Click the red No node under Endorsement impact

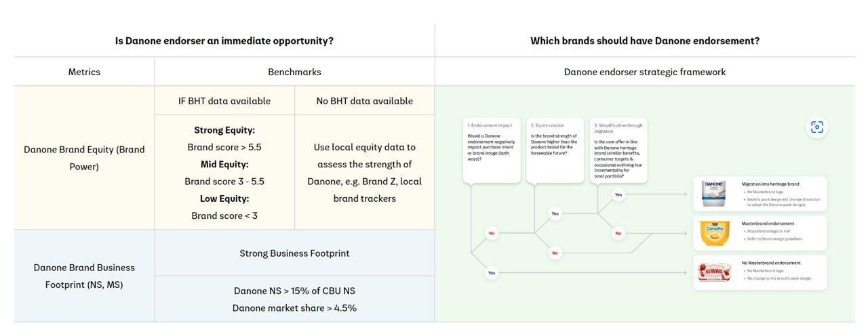492,233
